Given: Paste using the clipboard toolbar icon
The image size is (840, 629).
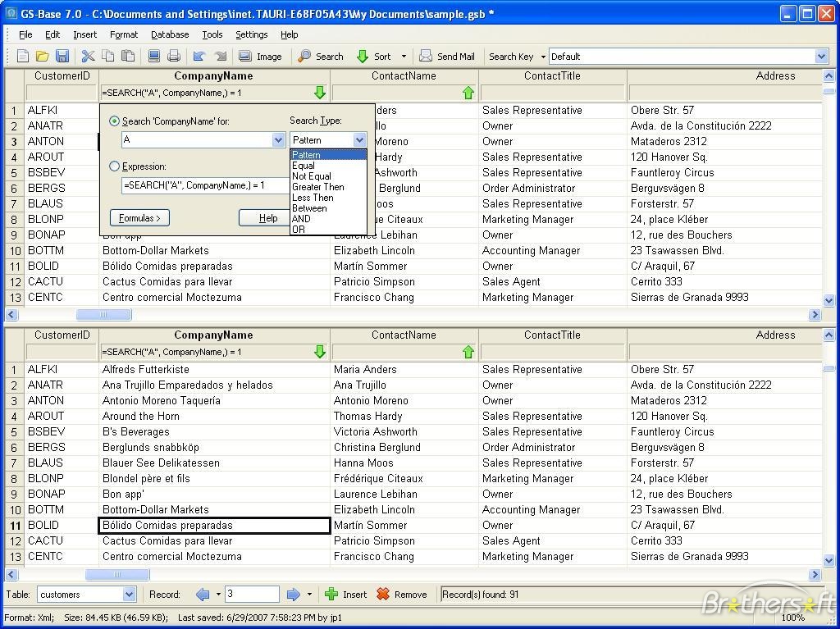Looking at the screenshot, I should coord(127,57).
